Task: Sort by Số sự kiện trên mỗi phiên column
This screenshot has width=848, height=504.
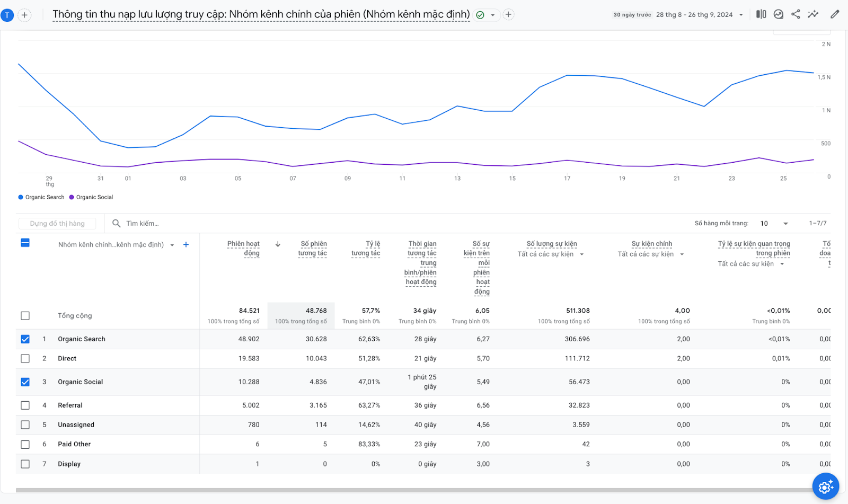Action: coord(476,268)
